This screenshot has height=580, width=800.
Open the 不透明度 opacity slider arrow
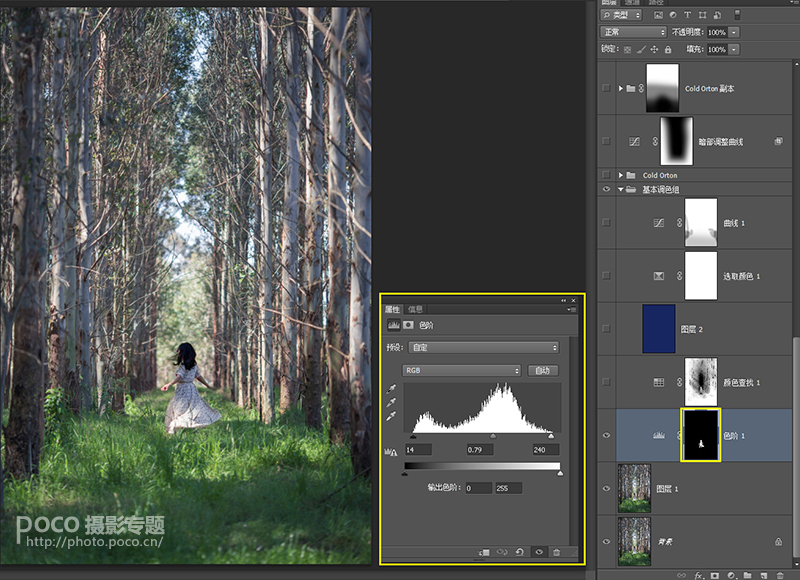coord(734,32)
